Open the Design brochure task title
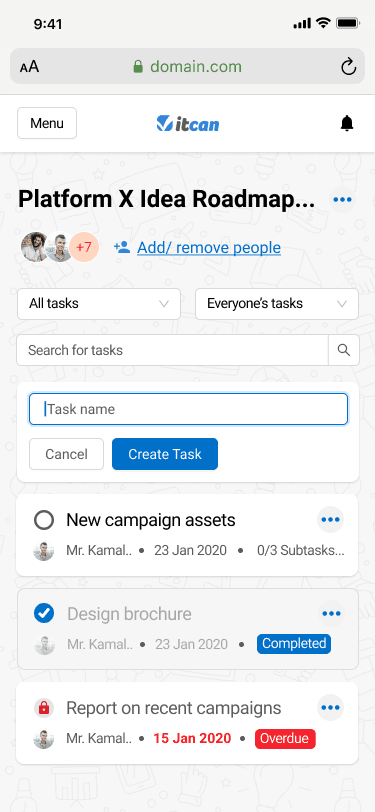The image size is (375, 812). tap(129, 614)
